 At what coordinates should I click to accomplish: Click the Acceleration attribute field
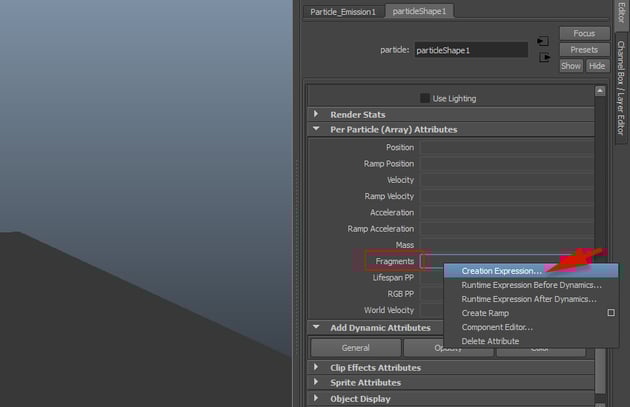(x=507, y=213)
